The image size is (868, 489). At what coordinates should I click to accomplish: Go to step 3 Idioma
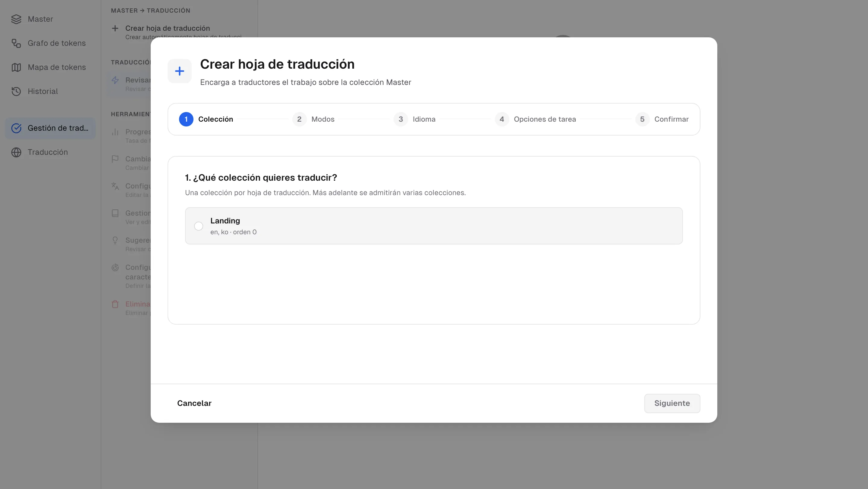(x=414, y=119)
